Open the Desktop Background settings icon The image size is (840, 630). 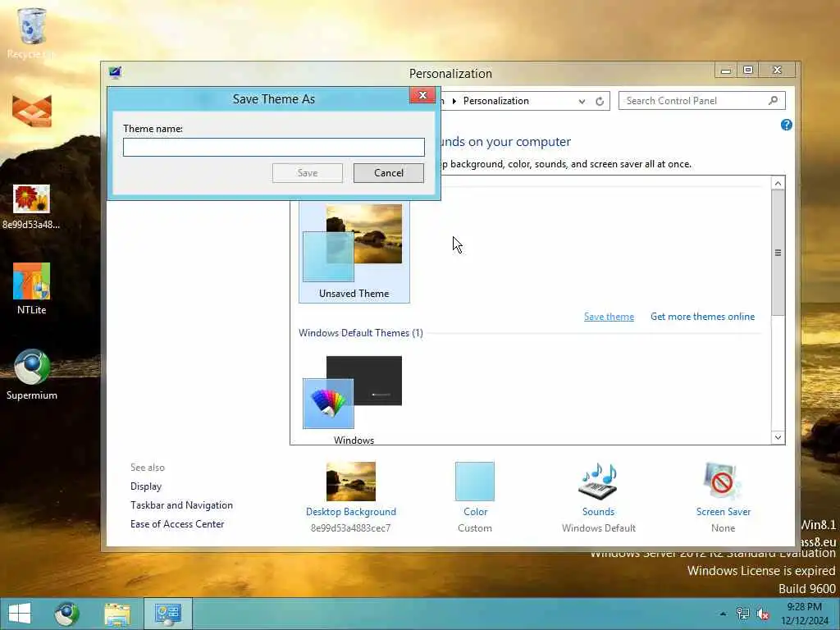351,481
